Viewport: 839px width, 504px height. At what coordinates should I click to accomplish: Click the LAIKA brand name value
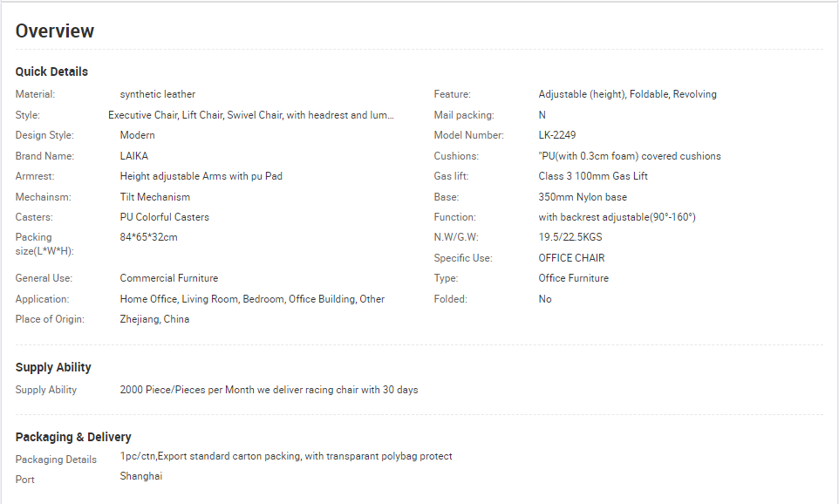133,156
